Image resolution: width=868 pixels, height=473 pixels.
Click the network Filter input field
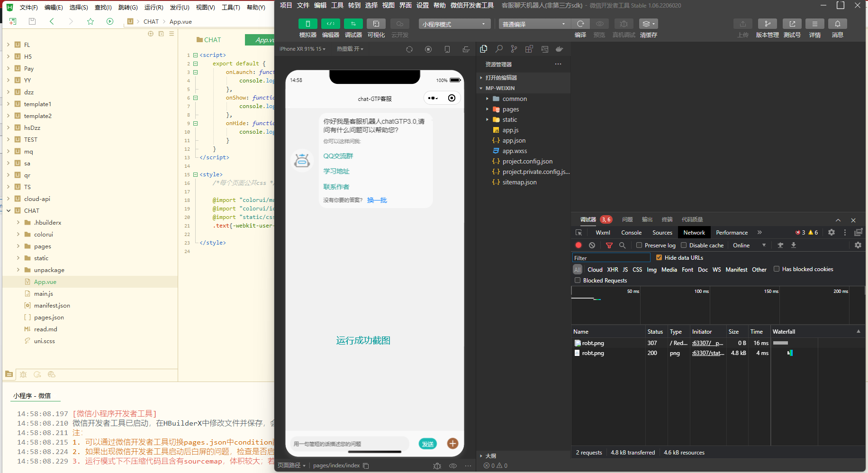pyautogui.click(x=611, y=258)
